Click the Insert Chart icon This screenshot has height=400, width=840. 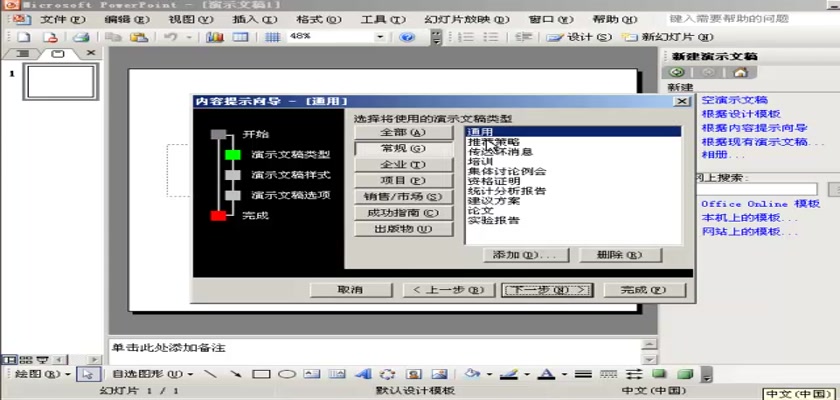pos(215,37)
